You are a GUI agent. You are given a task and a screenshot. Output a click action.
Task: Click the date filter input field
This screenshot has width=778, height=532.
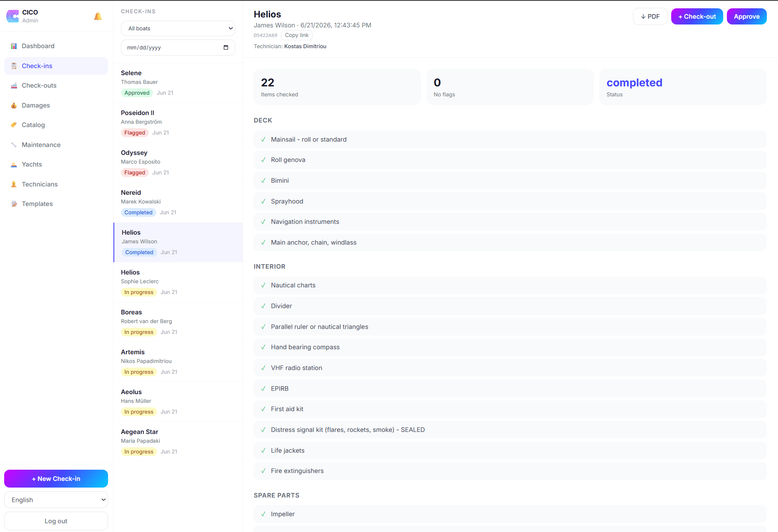coord(178,47)
